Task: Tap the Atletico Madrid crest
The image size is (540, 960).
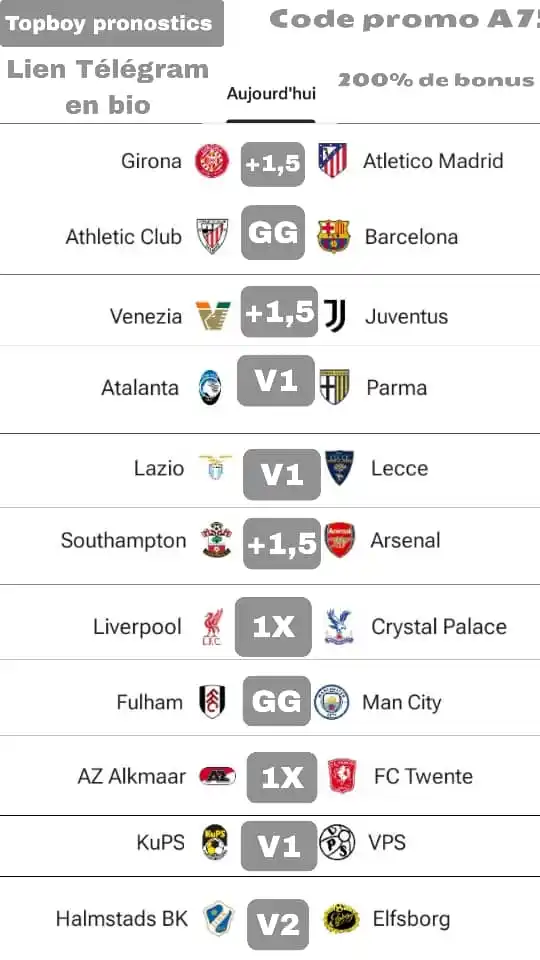Action: [332, 160]
